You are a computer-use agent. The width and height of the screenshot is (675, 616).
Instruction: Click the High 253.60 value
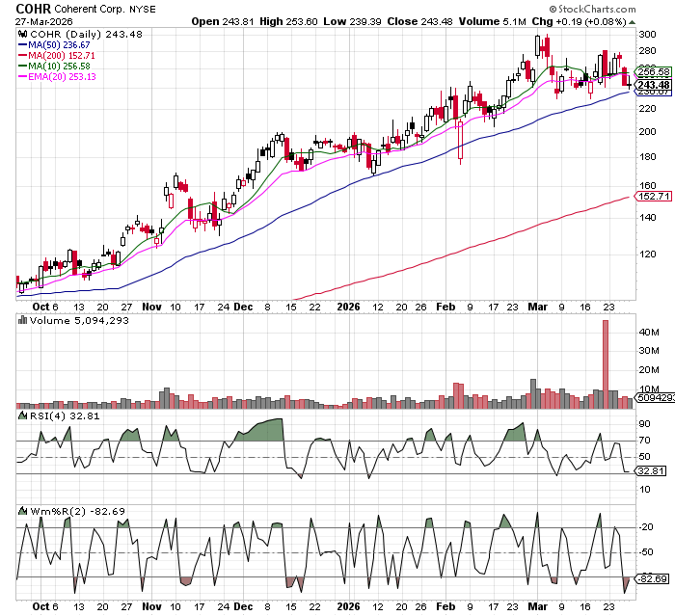288,21
